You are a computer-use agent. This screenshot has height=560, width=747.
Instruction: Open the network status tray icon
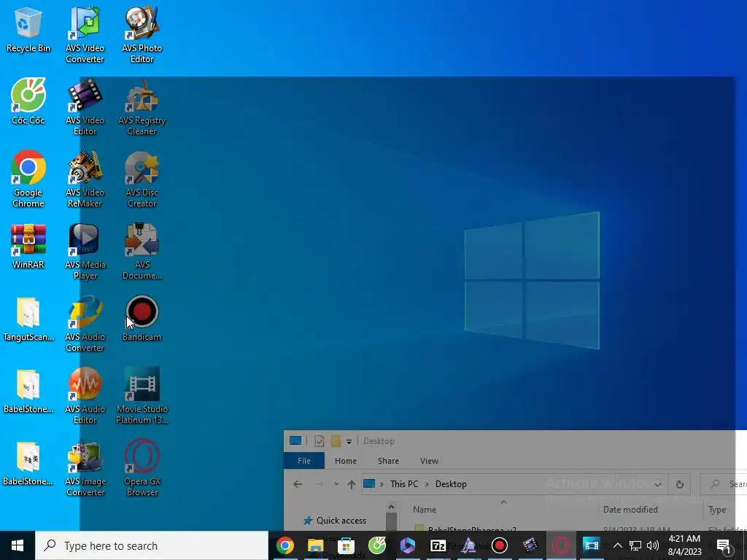point(635,545)
